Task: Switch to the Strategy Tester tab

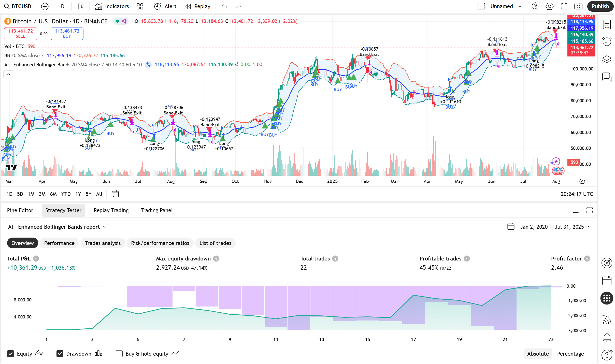Action: pyautogui.click(x=63, y=210)
